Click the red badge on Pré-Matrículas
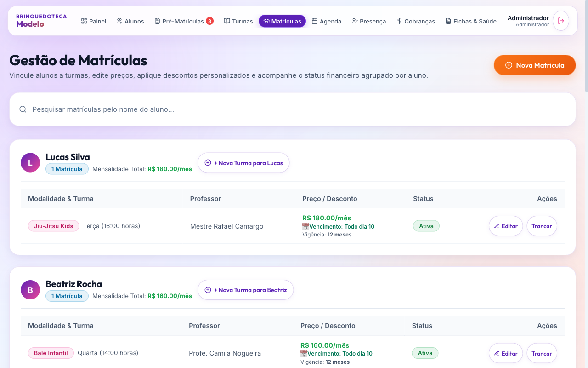Viewport: 588px width, 368px height. (x=209, y=21)
